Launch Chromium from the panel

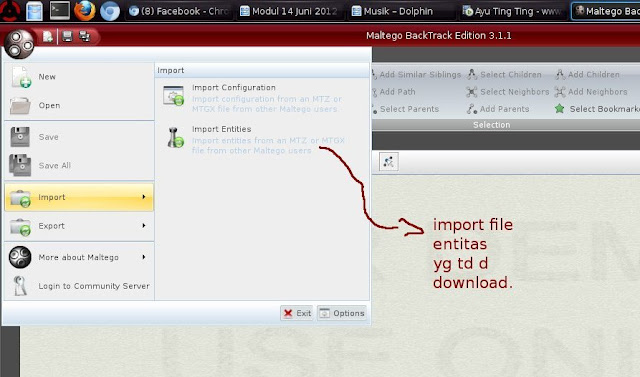[x=110, y=11]
